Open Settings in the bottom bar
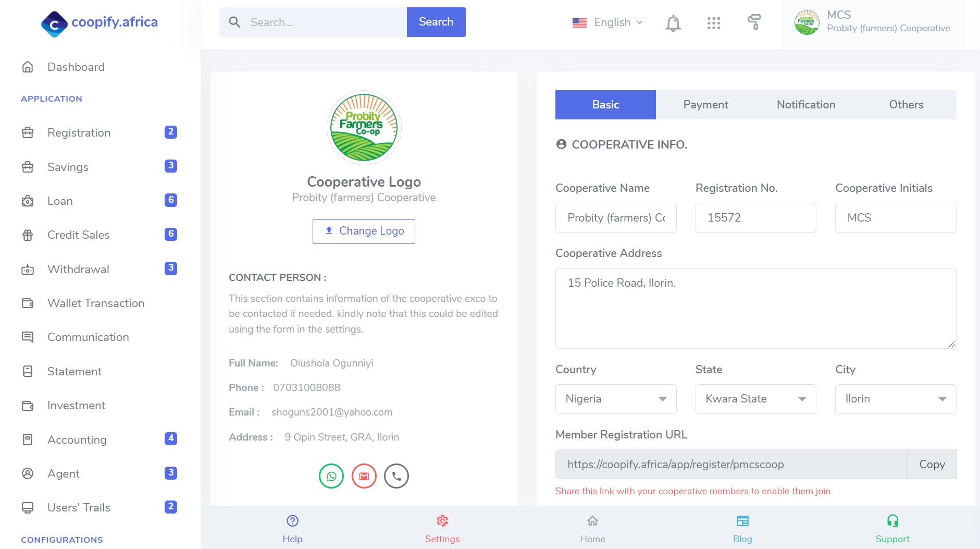 point(442,529)
